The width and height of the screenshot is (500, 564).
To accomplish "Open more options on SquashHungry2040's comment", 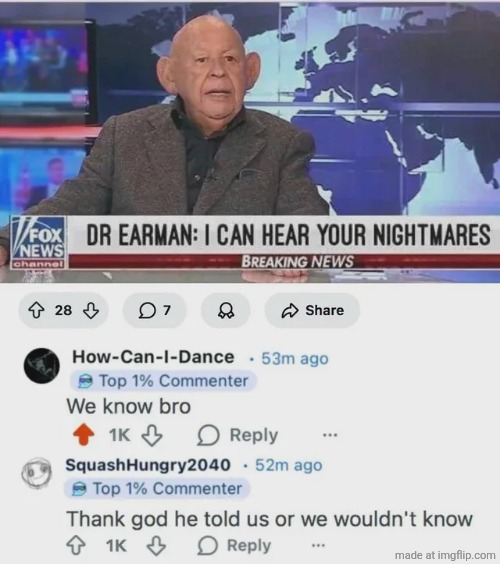I will (x=318, y=546).
